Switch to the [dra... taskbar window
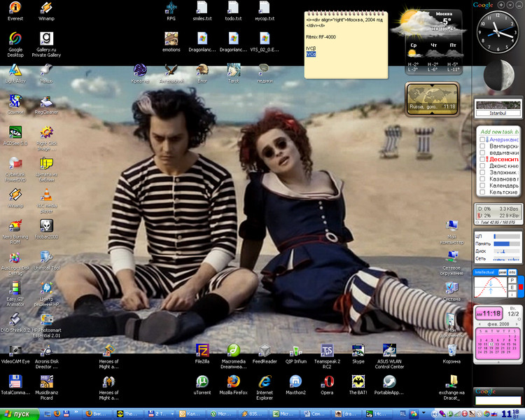 tap(347, 414)
